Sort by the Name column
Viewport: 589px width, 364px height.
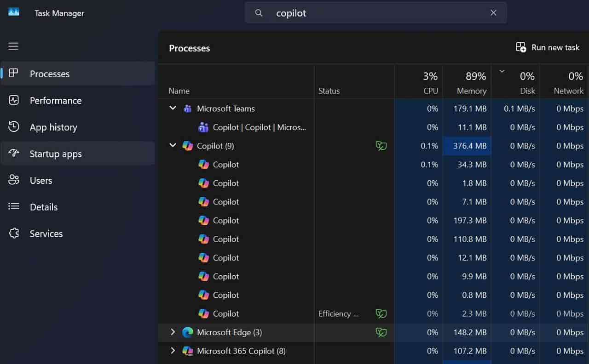[236, 82]
